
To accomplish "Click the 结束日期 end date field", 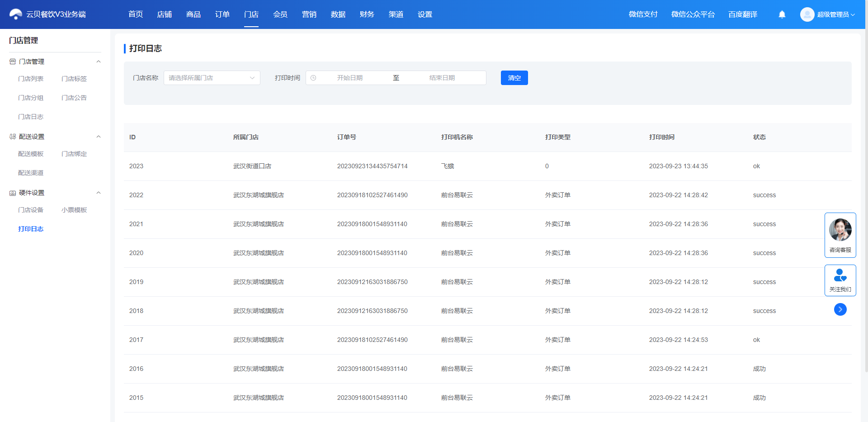I will click(x=442, y=78).
